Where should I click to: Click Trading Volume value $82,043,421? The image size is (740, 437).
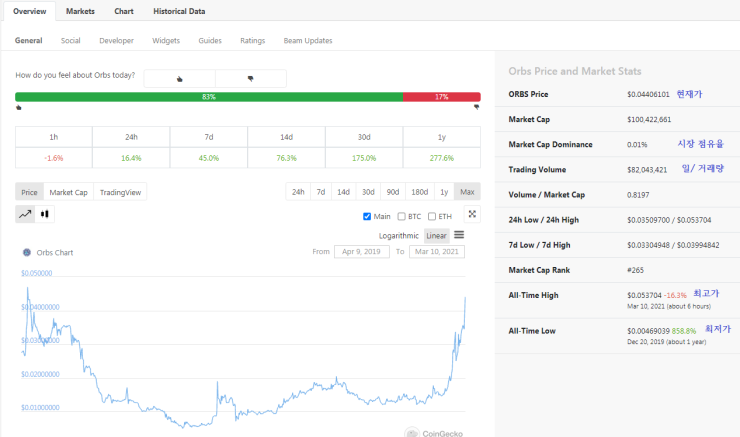647,170
